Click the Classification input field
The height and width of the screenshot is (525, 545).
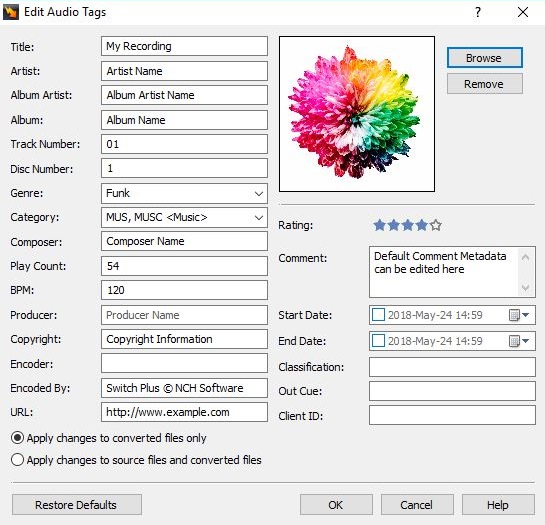point(452,367)
